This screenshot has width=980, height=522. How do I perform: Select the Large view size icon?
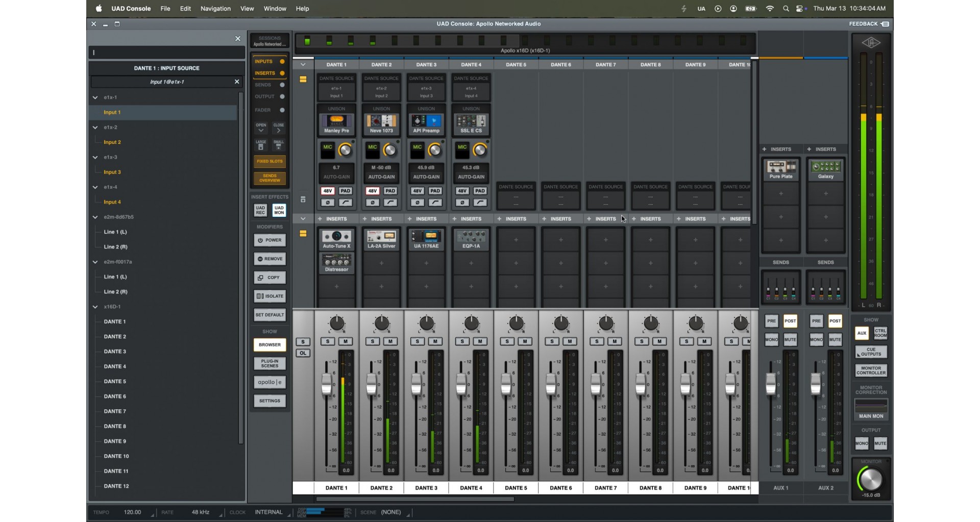point(261,145)
